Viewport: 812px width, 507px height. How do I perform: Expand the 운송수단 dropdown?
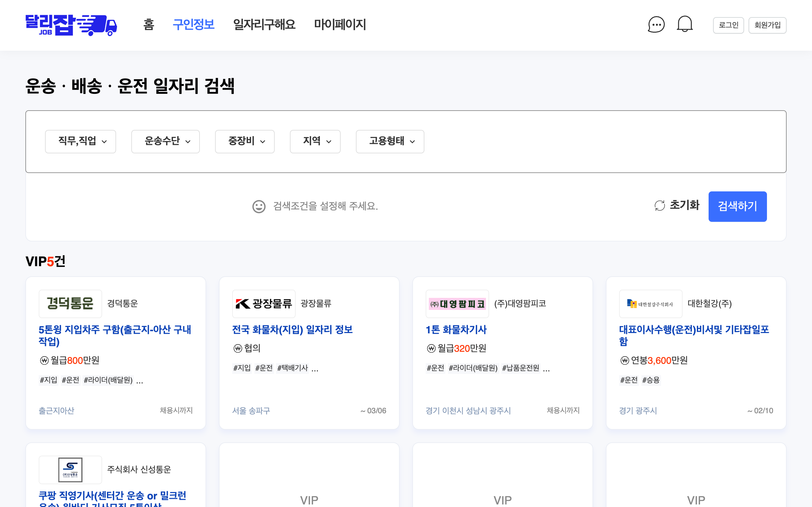pyautogui.click(x=166, y=141)
